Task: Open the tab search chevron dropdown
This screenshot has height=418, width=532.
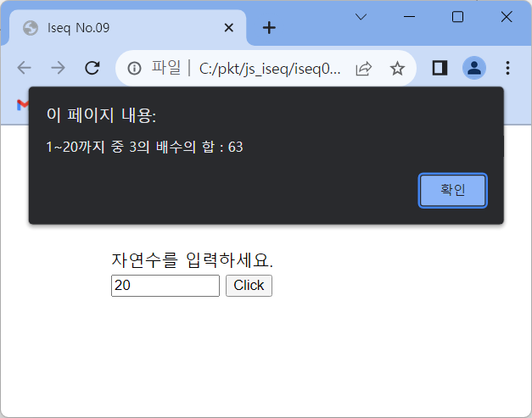Action: pos(361,17)
